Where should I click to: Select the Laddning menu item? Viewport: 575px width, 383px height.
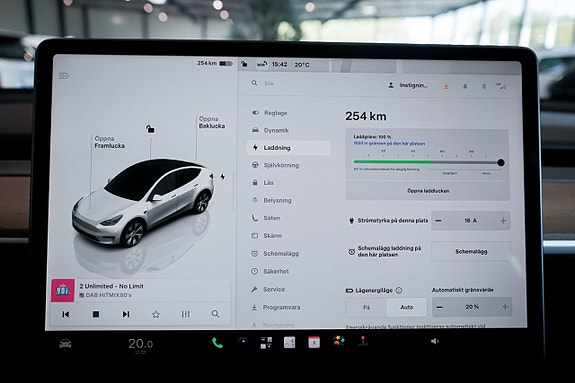click(x=288, y=148)
